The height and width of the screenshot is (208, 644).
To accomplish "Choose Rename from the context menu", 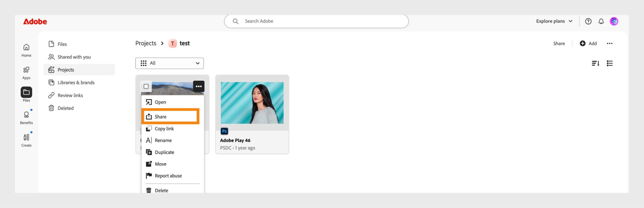I will click(173, 140).
